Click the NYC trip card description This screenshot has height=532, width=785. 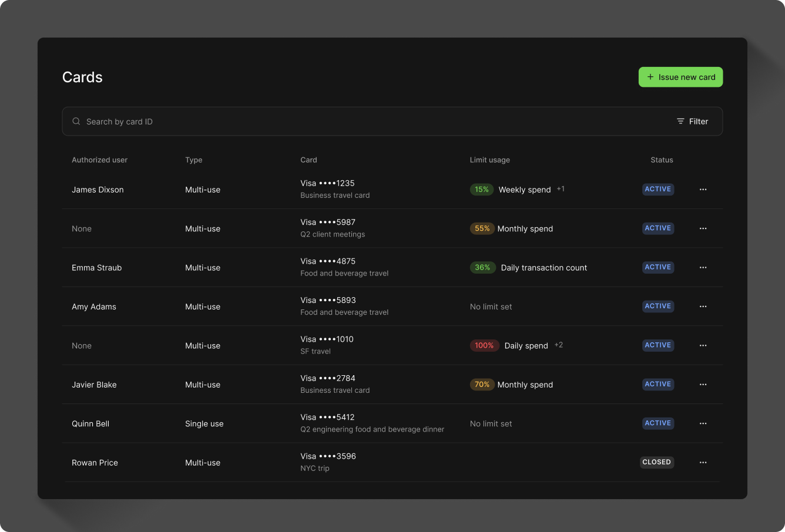[315, 468]
